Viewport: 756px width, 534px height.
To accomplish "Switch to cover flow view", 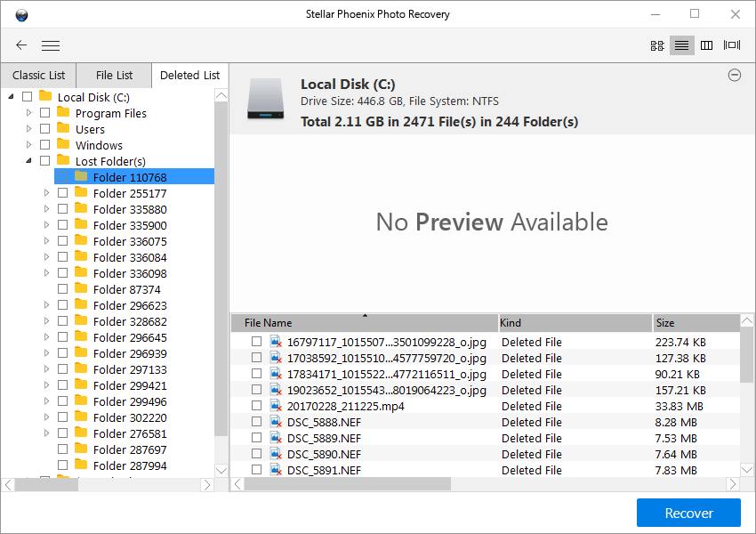I will point(732,45).
